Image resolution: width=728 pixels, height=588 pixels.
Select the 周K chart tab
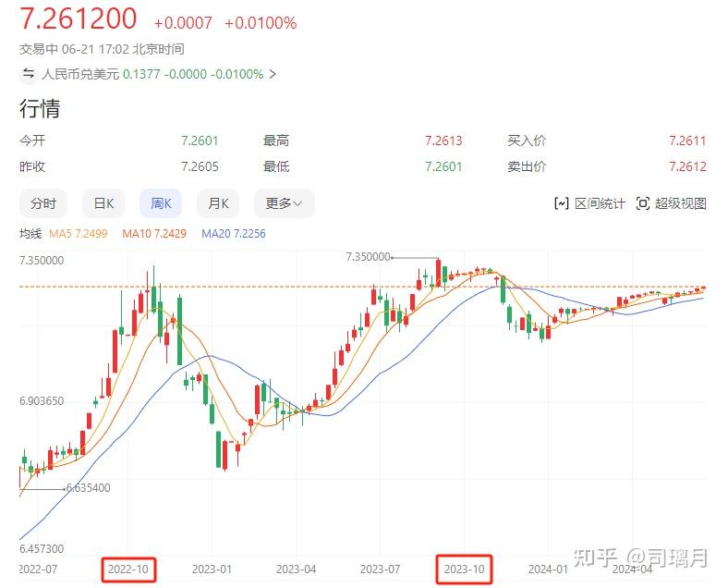coord(161,203)
